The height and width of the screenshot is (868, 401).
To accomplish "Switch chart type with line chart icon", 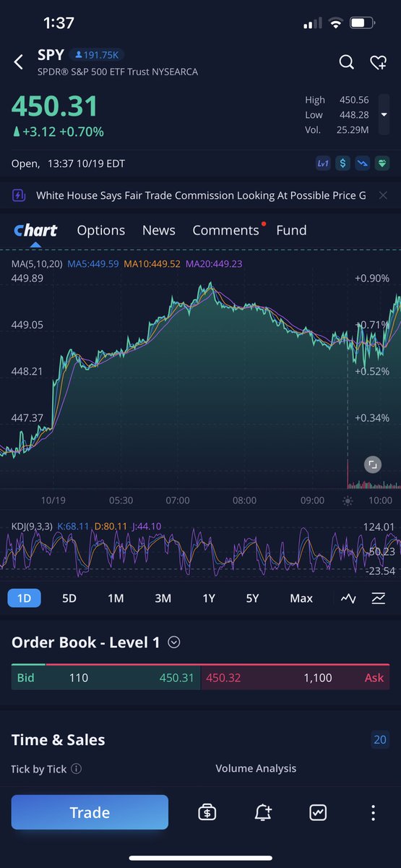I will coord(348,598).
